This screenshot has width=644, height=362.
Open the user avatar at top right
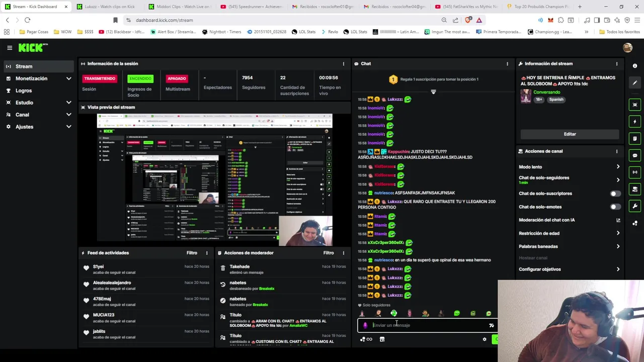627,48
